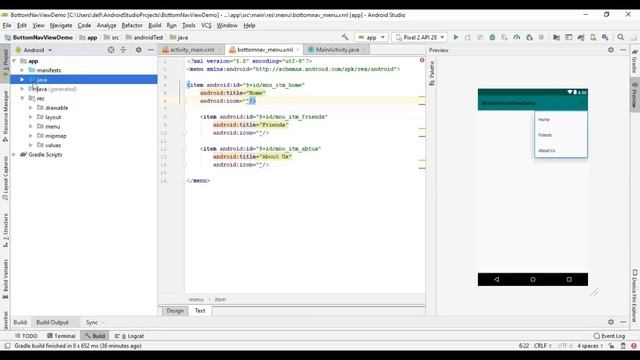Toggle tool window buttons in the status bar corner
The height and width of the screenshot is (360, 640).
coord(7,346)
